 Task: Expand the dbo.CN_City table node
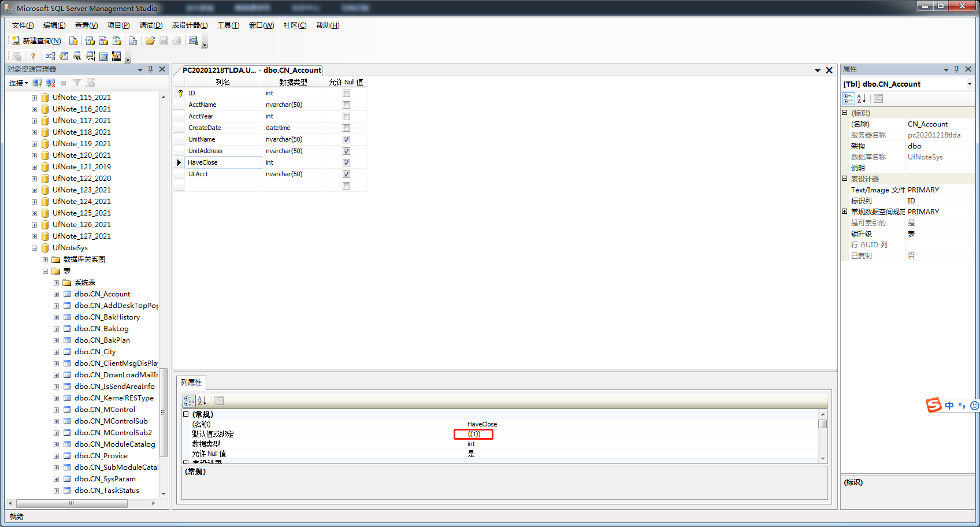(56, 352)
